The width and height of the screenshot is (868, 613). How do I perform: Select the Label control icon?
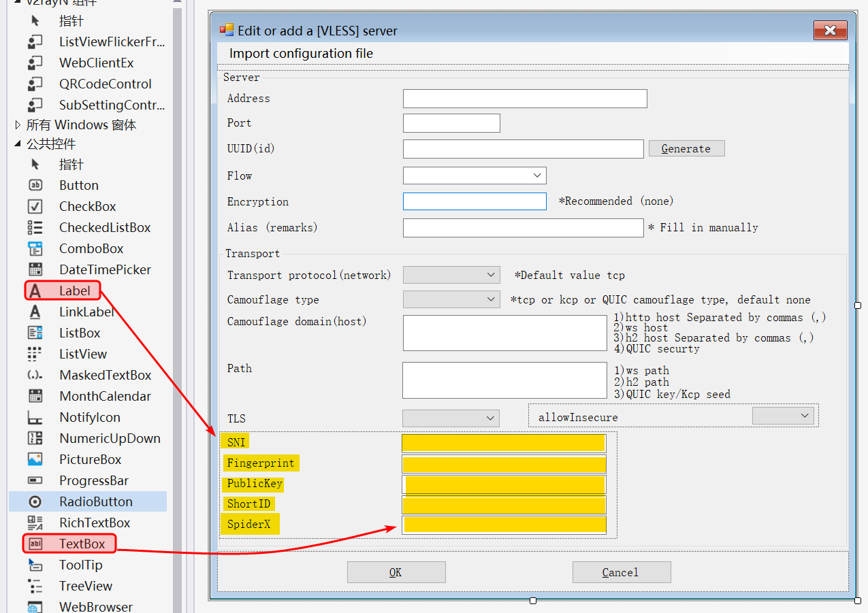(x=35, y=291)
